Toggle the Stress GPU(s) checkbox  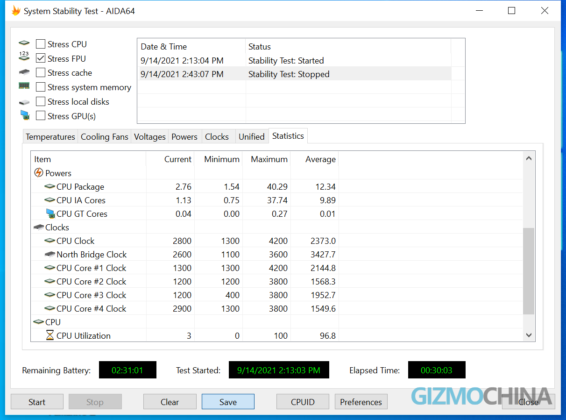coord(41,116)
